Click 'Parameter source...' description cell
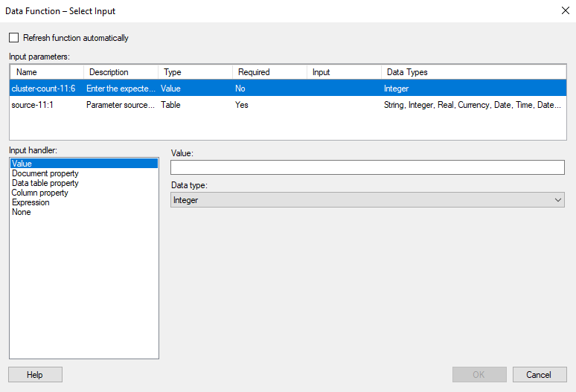Screen dimensions: 576x392 tap(121, 105)
